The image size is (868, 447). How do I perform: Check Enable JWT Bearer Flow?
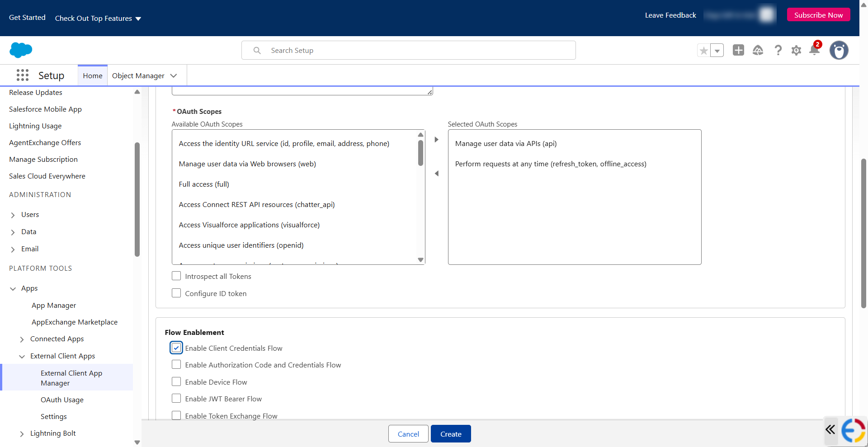click(x=176, y=399)
